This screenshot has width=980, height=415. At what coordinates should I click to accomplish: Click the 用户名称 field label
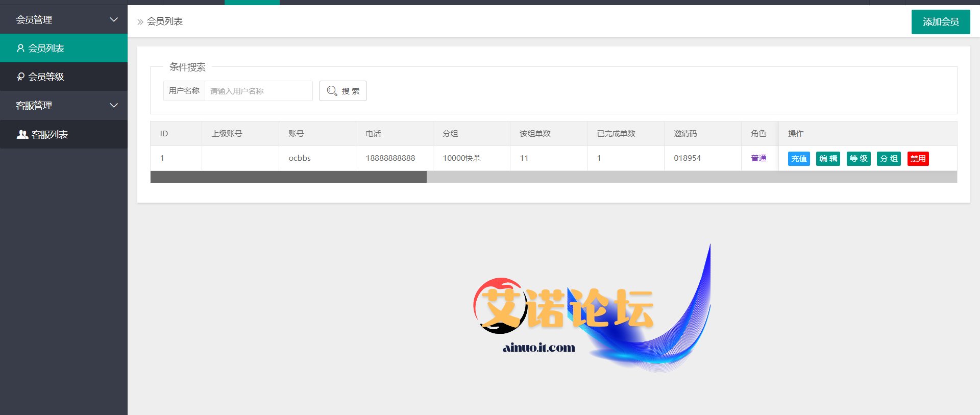coord(184,91)
